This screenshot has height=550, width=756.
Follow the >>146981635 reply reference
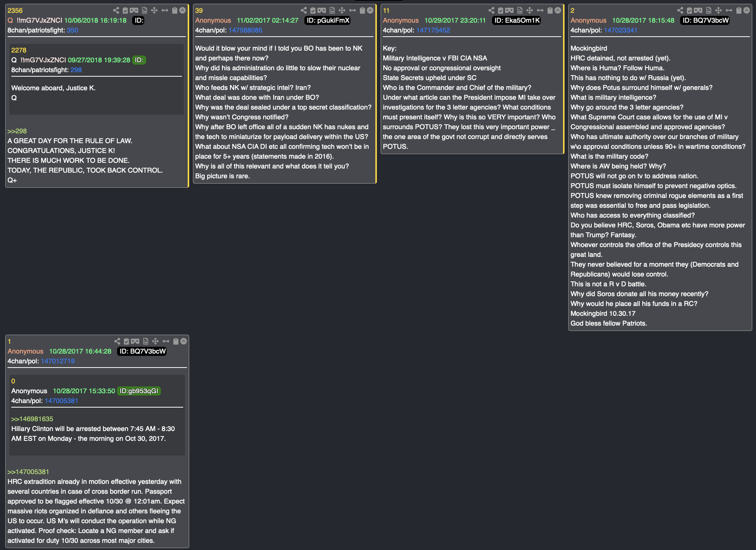[x=32, y=419]
